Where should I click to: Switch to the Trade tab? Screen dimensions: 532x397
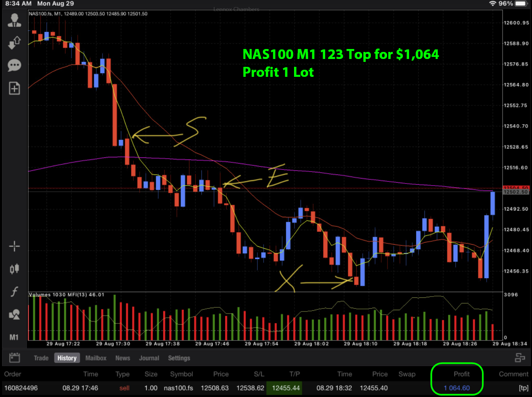coord(41,358)
